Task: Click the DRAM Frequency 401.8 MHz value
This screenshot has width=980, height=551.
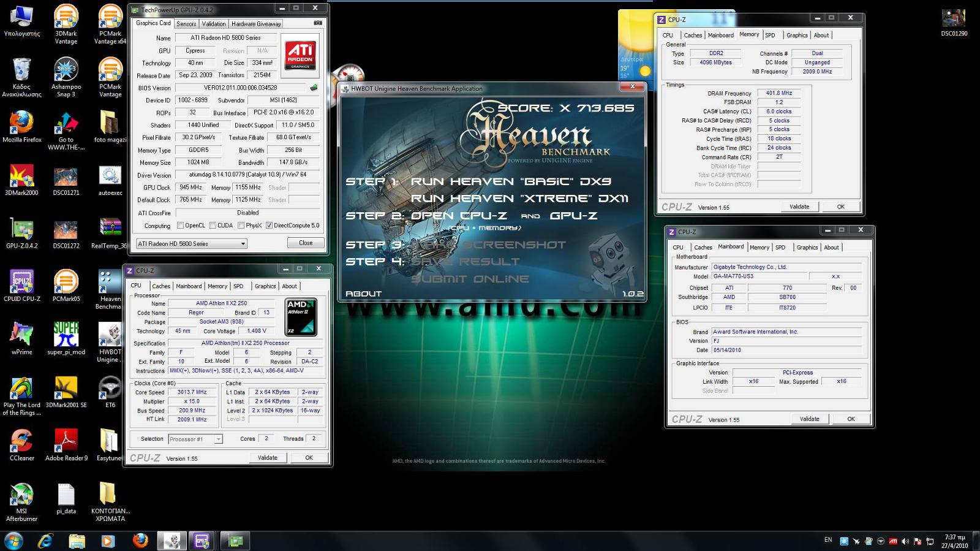Action: 778,93
